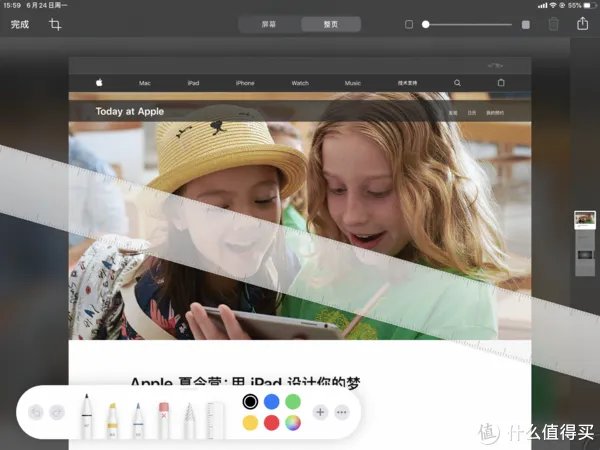Click the plus add annotation button
This screenshot has height=450, width=600.
tap(320, 412)
